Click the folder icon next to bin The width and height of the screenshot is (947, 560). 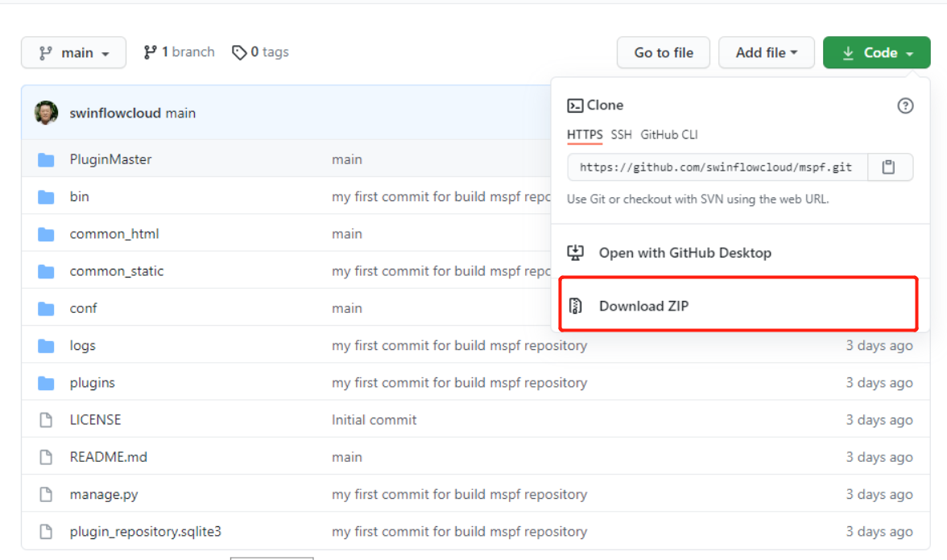(x=46, y=197)
